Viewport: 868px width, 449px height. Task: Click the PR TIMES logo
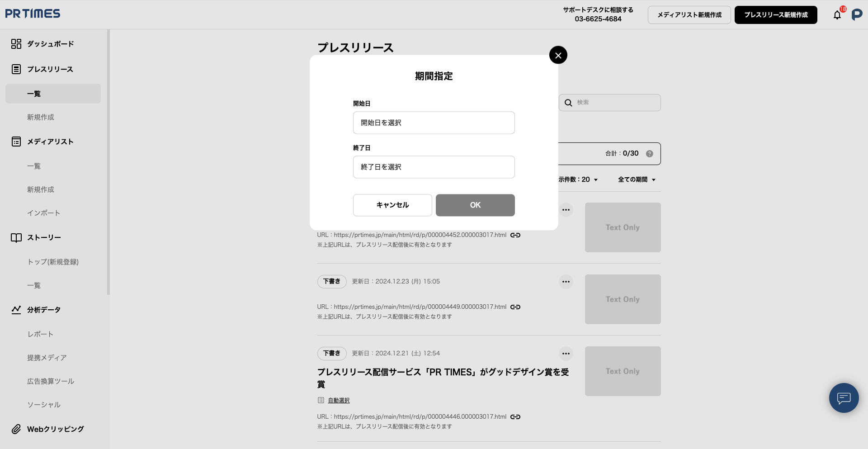point(33,14)
